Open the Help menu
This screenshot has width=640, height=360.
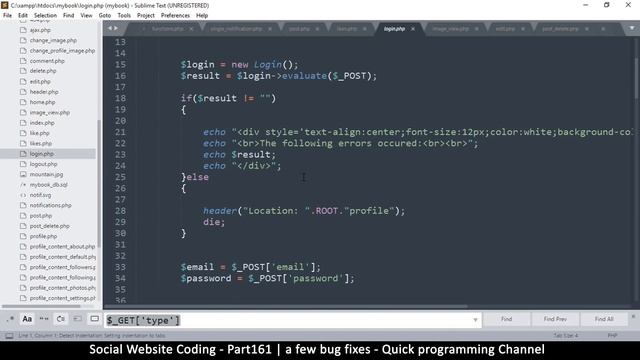pyautogui.click(x=202, y=16)
